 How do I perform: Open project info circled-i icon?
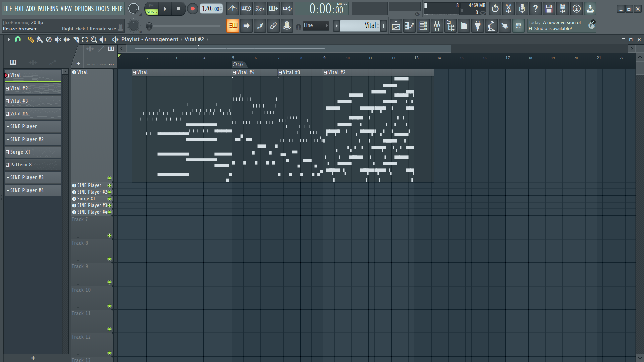577,9
